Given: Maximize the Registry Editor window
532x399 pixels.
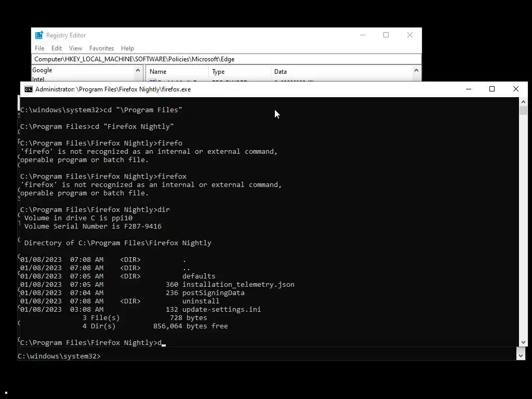Looking at the screenshot, I should click(x=386, y=35).
